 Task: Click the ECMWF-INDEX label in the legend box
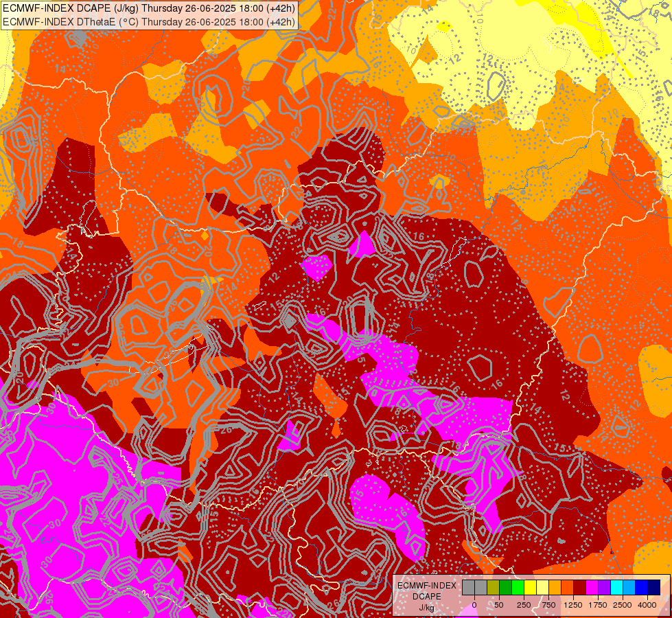427,586
